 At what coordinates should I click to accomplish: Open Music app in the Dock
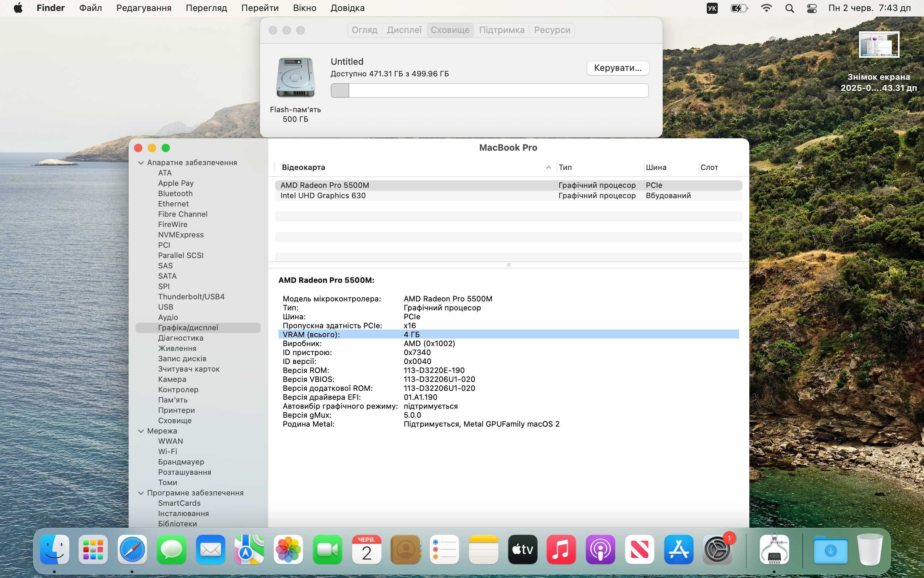(561, 550)
